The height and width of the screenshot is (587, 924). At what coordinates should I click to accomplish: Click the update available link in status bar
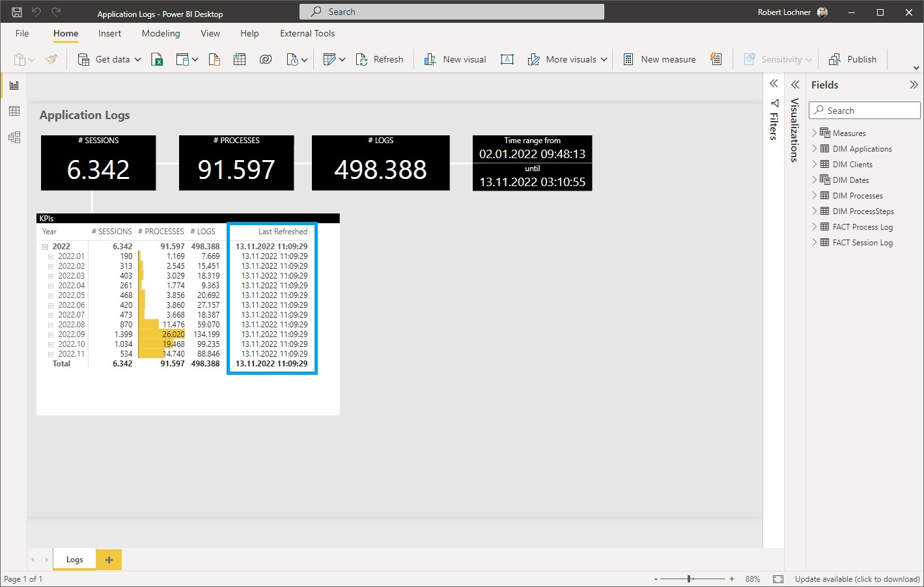point(856,579)
